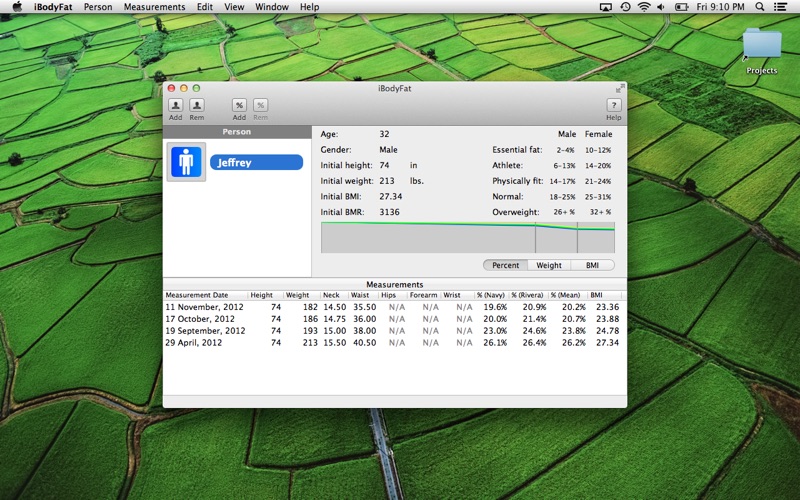The image size is (800, 500).
Task: Select the 19 September, 2012 measurement row
Action: tap(394, 331)
